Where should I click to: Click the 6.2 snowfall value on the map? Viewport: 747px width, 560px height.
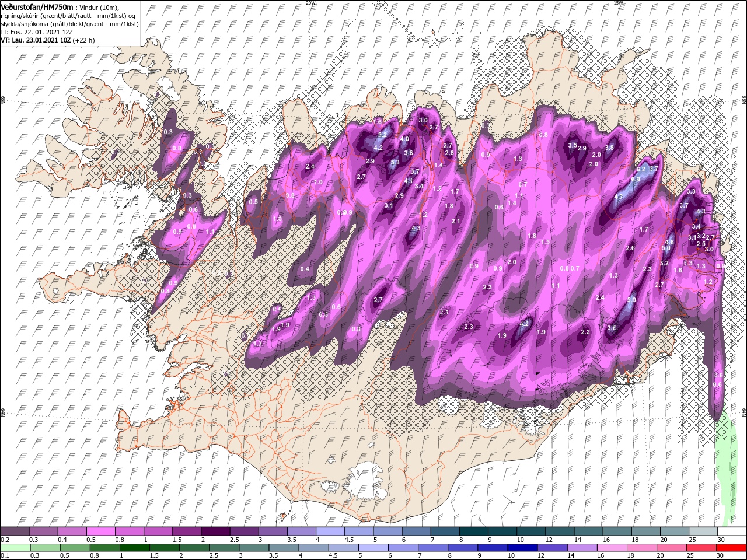pos(641,170)
